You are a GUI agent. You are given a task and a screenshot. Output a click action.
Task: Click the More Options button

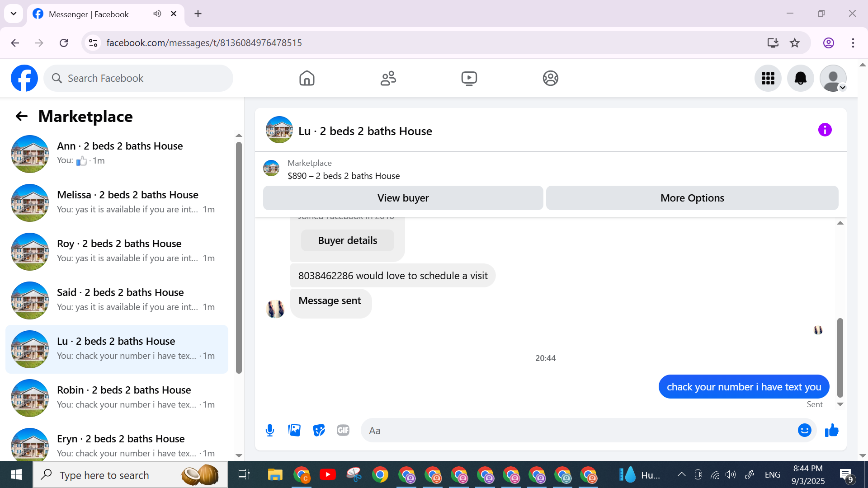click(x=692, y=198)
